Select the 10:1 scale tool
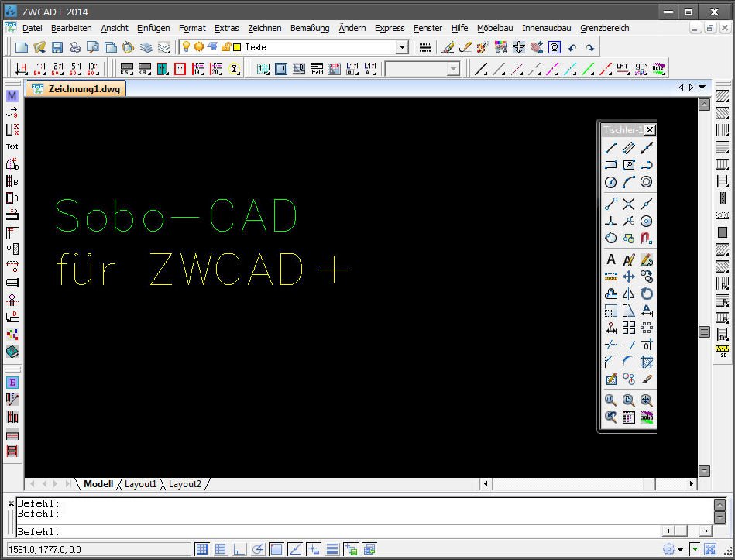 coord(93,69)
